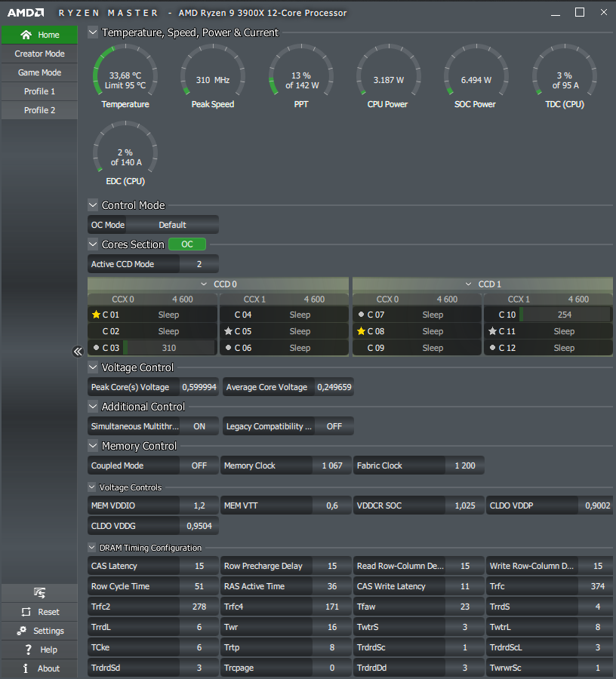Switch to Creator Mode

click(39, 54)
